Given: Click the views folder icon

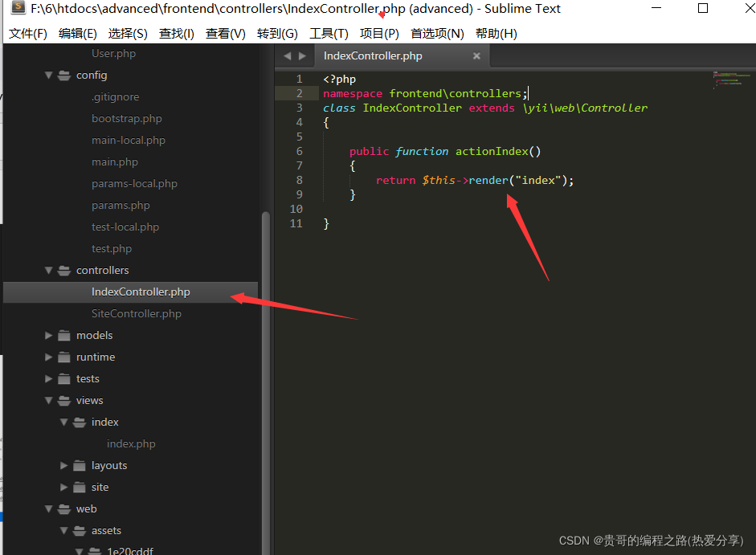Looking at the screenshot, I should pyautogui.click(x=64, y=401).
